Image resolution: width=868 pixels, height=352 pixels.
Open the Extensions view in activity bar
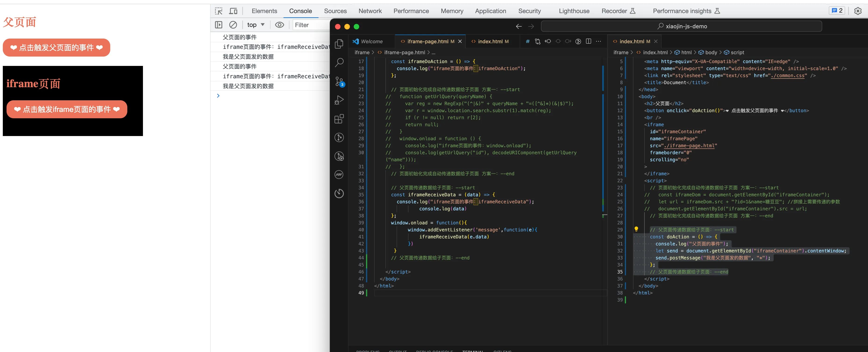(x=339, y=119)
